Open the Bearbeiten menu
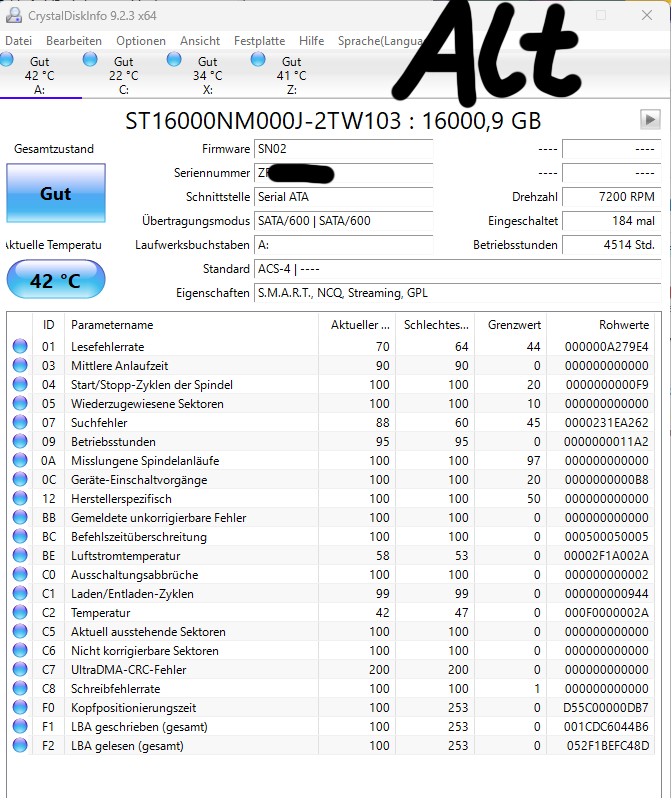The height and width of the screenshot is (798, 671). click(x=74, y=41)
